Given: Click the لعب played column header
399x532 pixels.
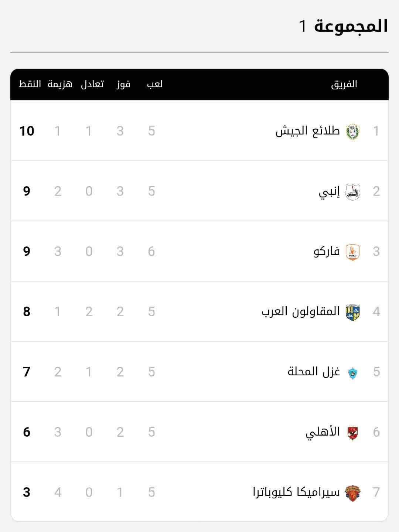Looking at the screenshot, I should 155,84.
